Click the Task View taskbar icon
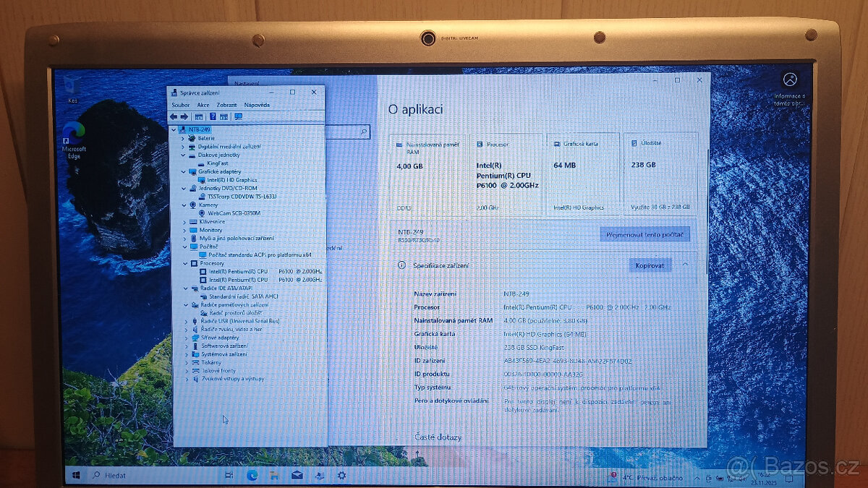The height and width of the screenshot is (488, 868). (229, 475)
